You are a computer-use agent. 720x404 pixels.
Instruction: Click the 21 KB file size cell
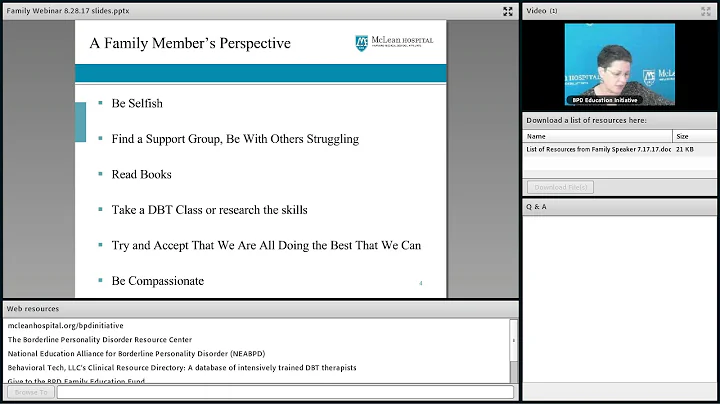(x=685, y=149)
